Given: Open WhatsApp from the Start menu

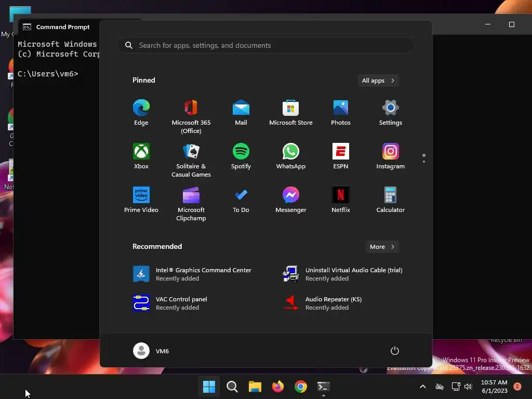Looking at the screenshot, I should click(x=291, y=156).
